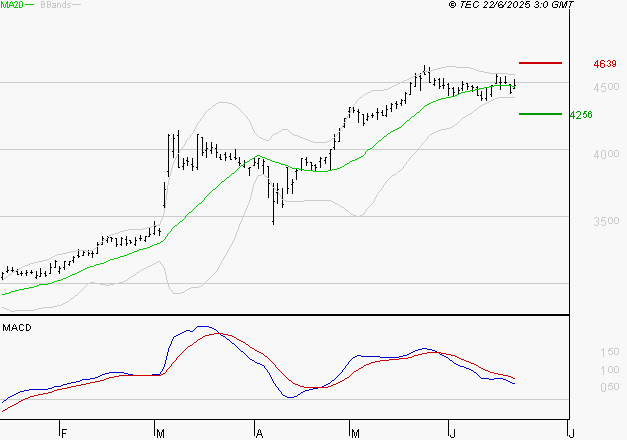Click the red 4639 resistance line
This screenshot has width=627, height=440.
540,63
